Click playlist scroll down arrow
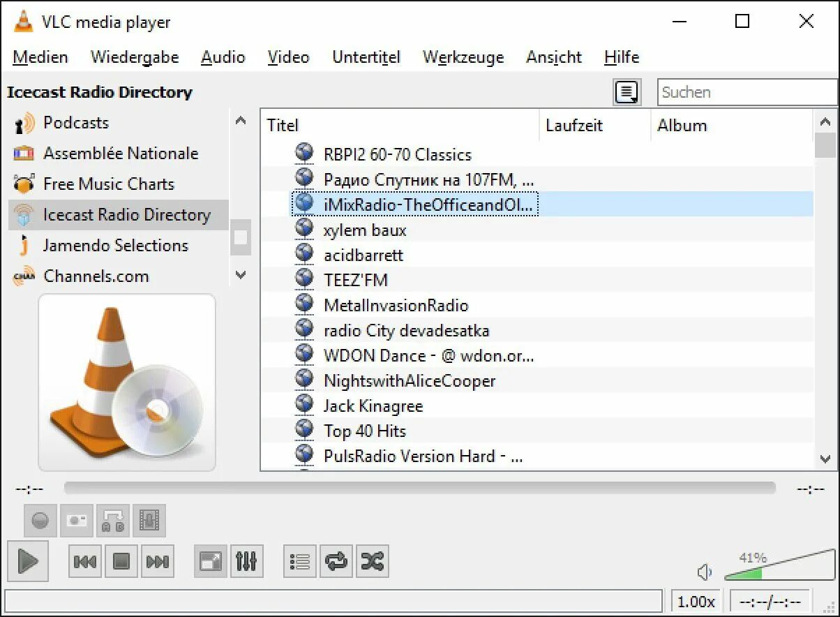This screenshot has width=840, height=617. 825,459
